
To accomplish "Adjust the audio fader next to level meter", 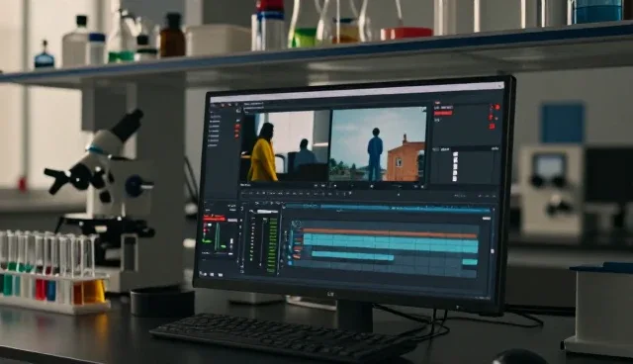I will (264, 242).
